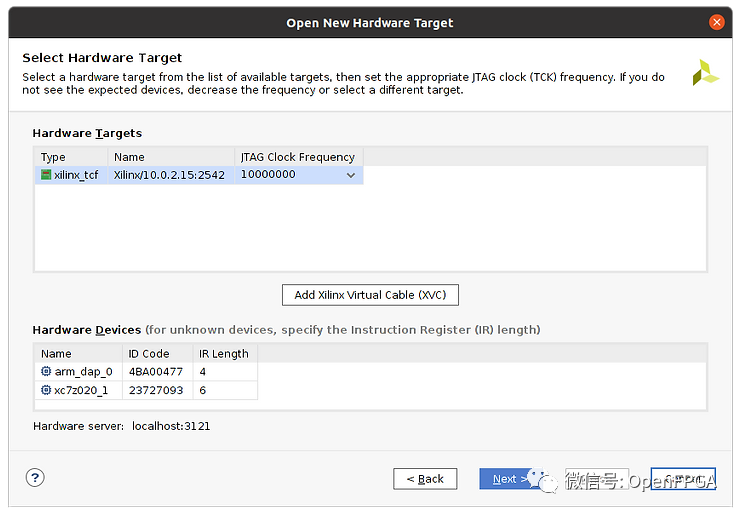Close the Open New Hardware Target dialog
This screenshot has height=515, width=740.
(x=716, y=22)
